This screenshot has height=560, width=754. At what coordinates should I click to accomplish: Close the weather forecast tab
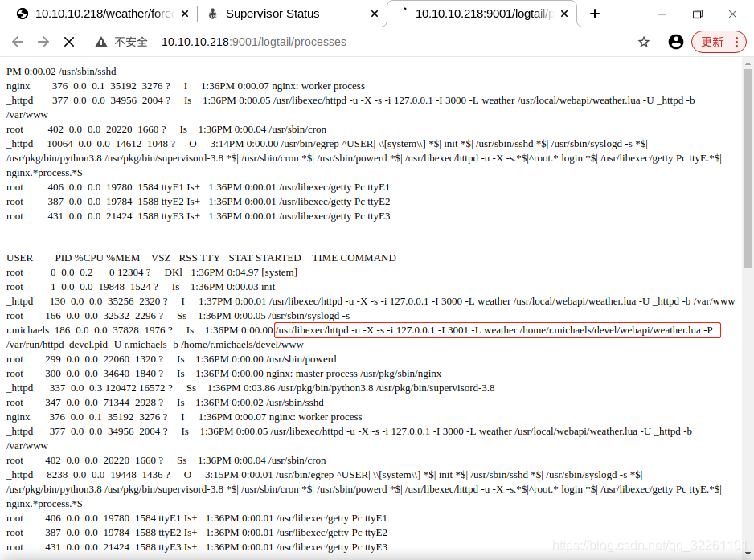coord(185,14)
